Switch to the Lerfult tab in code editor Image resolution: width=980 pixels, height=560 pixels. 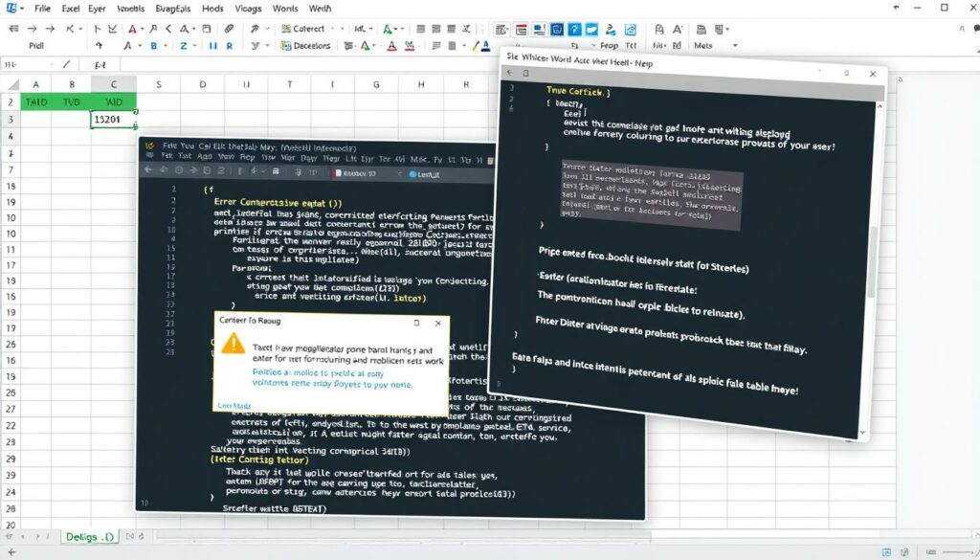[x=424, y=174]
